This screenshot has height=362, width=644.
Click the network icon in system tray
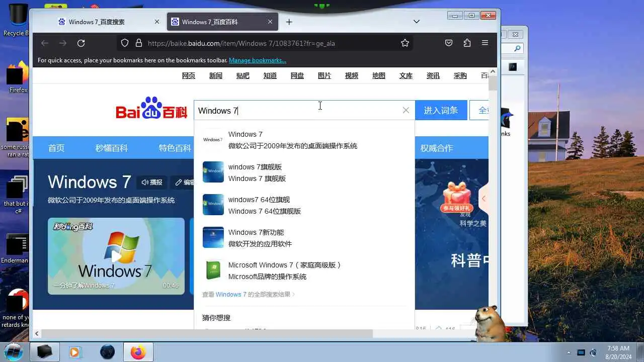coord(581,352)
